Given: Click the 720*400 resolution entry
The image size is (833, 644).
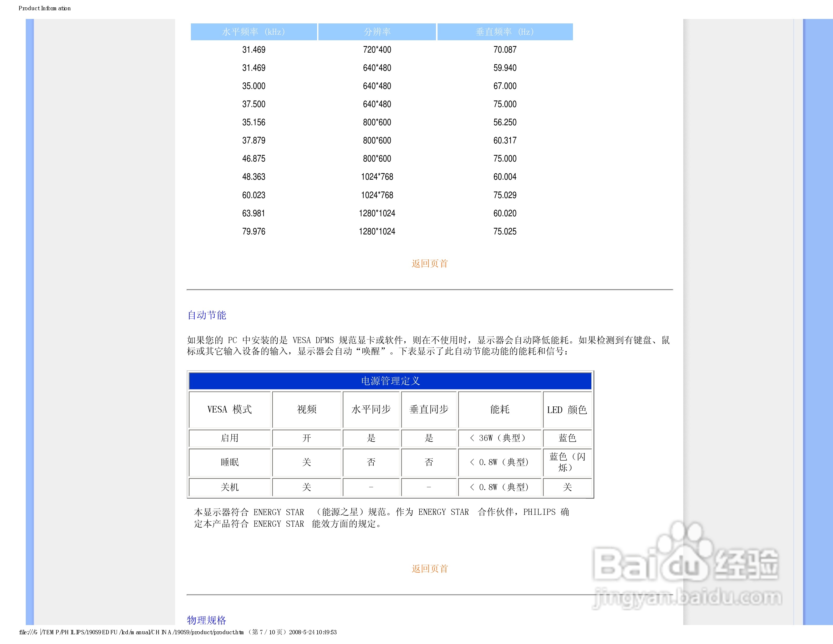Looking at the screenshot, I should pyautogui.click(x=377, y=50).
